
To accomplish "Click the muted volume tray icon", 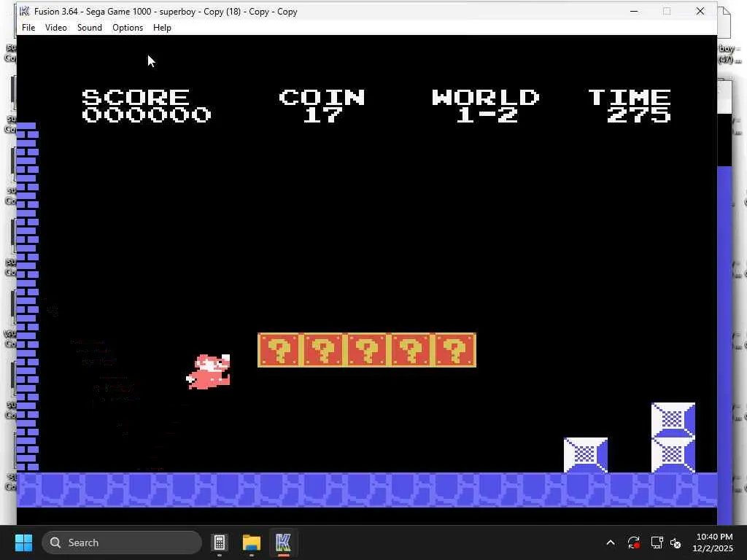I will pyautogui.click(x=676, y=542).
